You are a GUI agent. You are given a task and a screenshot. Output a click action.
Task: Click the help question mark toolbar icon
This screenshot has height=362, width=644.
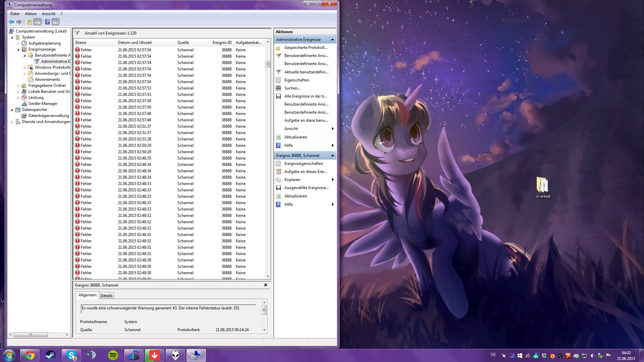tap(47, 22)
